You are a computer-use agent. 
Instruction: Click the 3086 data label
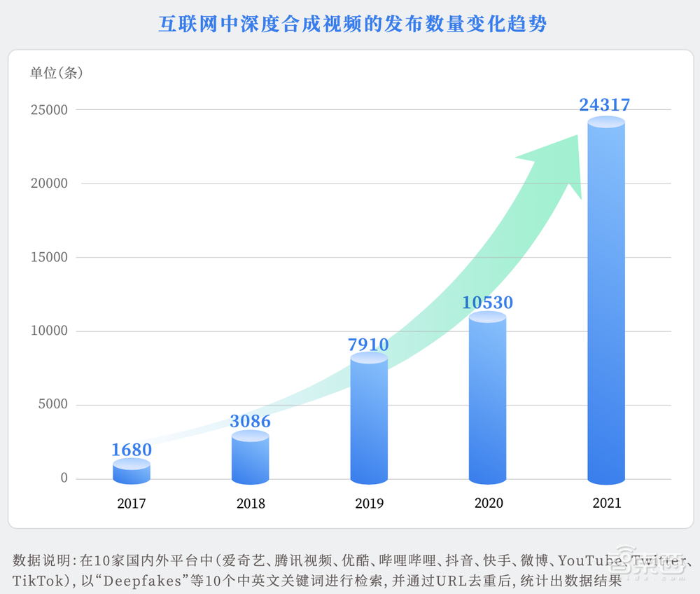(251, 422)
